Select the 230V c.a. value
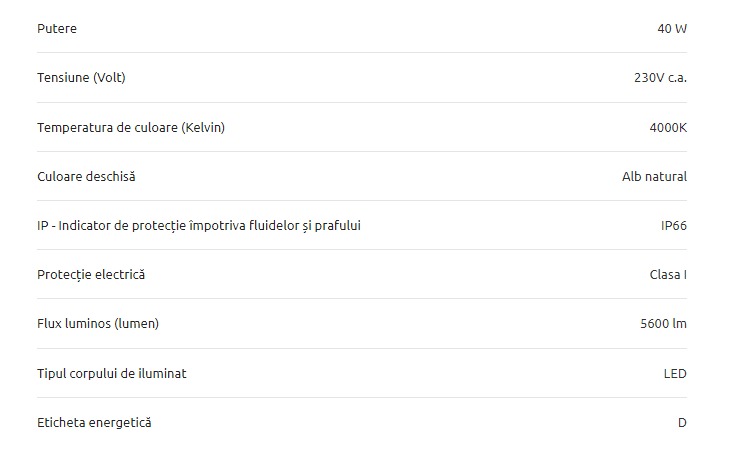This screenshot has height=462, width=749. coord(660,77)
